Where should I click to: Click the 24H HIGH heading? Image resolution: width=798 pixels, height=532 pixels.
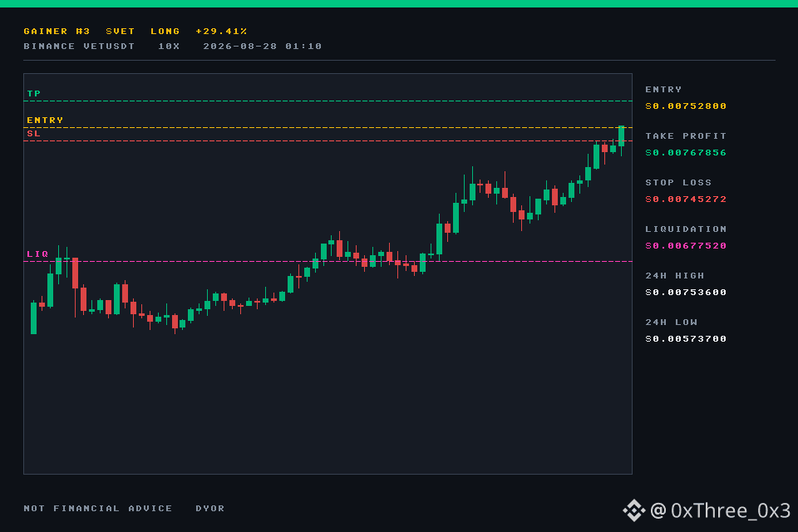(x=674, y=275)
